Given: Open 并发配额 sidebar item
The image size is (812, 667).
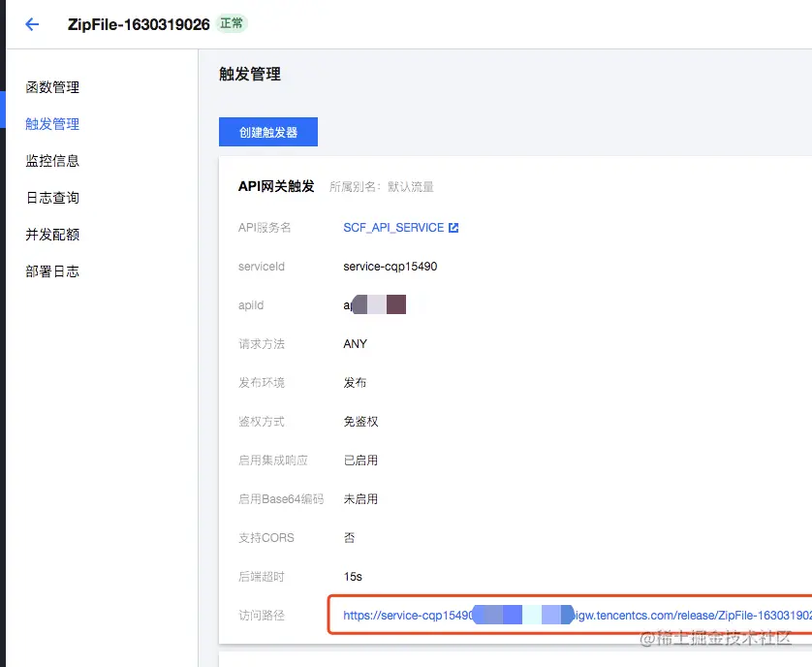Looking at the screenshot, I should pos(52,235).
